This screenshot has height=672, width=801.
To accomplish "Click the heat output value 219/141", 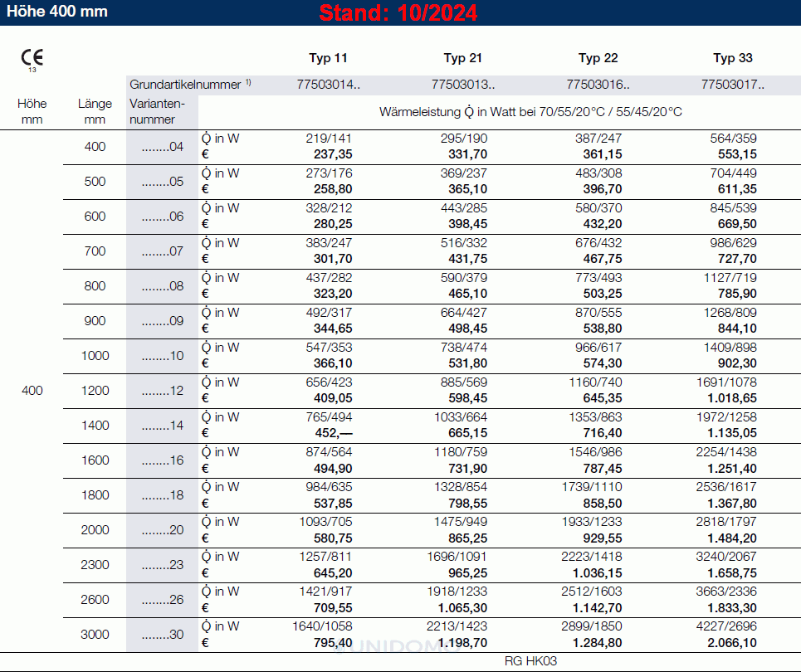I will [x=330, y=139].
